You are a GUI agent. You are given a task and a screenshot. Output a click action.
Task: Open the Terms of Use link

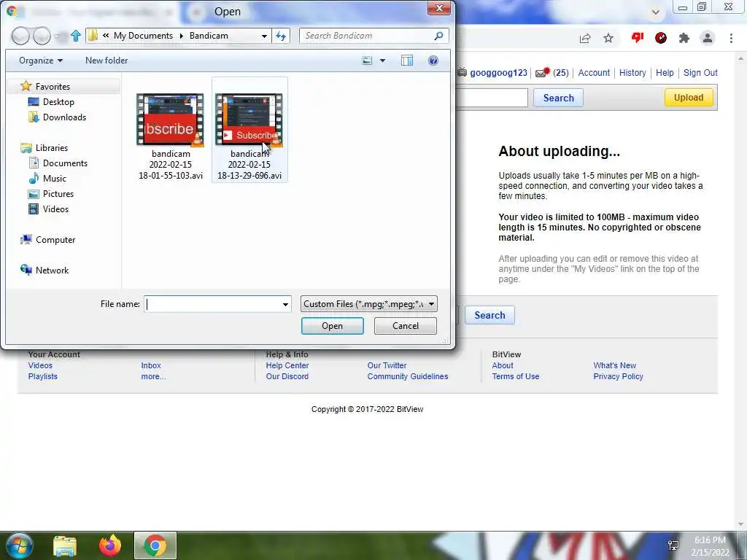[516, 376]
